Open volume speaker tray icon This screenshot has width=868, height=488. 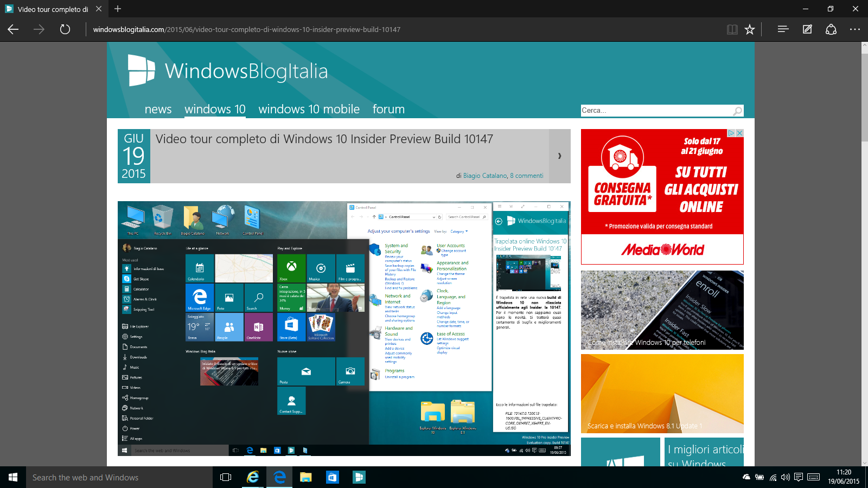pos(786,477)
